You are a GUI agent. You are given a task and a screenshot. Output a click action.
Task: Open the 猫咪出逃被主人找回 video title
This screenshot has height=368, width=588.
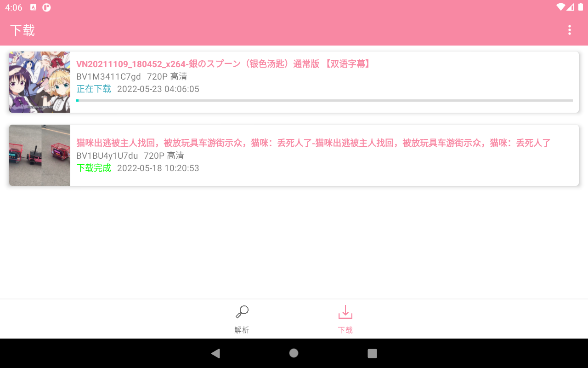click(313, 143)
